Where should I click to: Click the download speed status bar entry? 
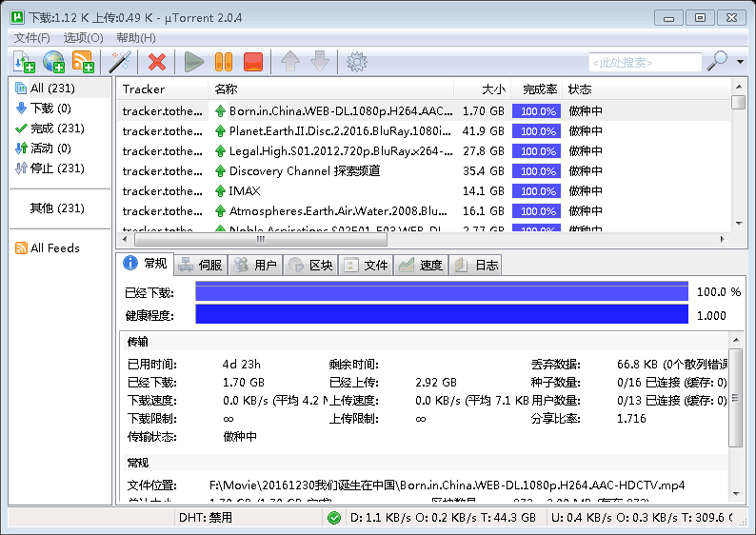(443, 518)
